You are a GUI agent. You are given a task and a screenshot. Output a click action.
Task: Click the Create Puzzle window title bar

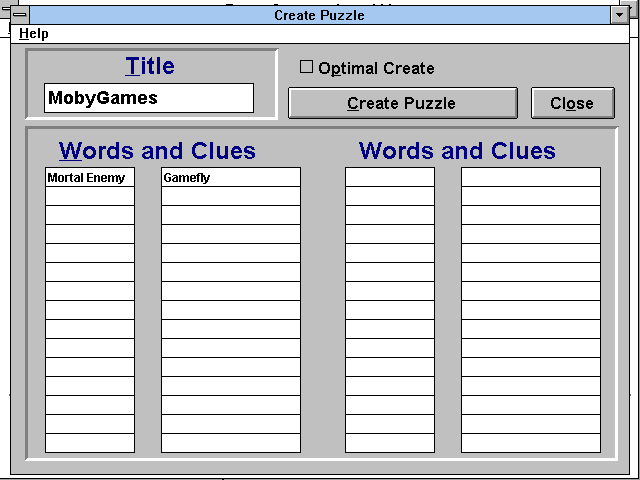pos(320,15)
